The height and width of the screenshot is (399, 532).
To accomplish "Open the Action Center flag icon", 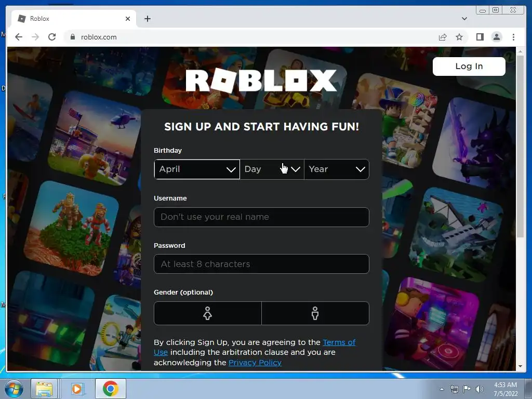I will pos(467,389).
